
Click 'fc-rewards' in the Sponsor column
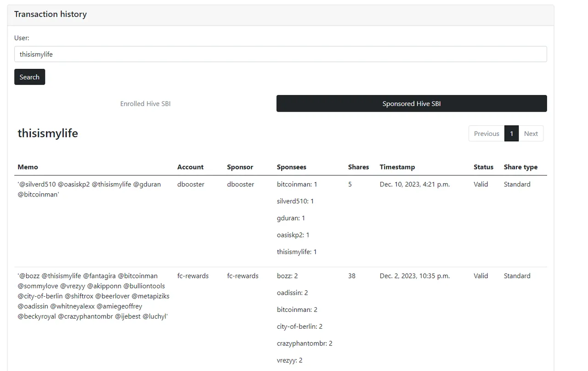pyautogui.click(x=243, y=276)
